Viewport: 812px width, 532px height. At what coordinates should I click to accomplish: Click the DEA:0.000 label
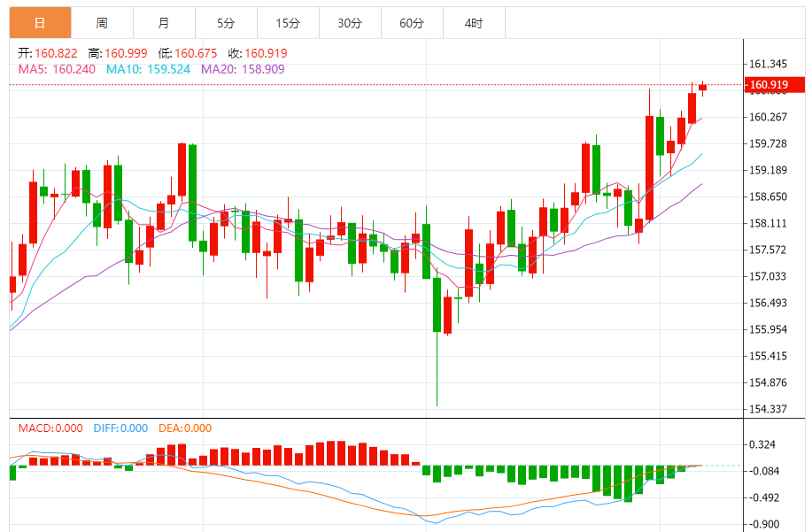(185, 428)
